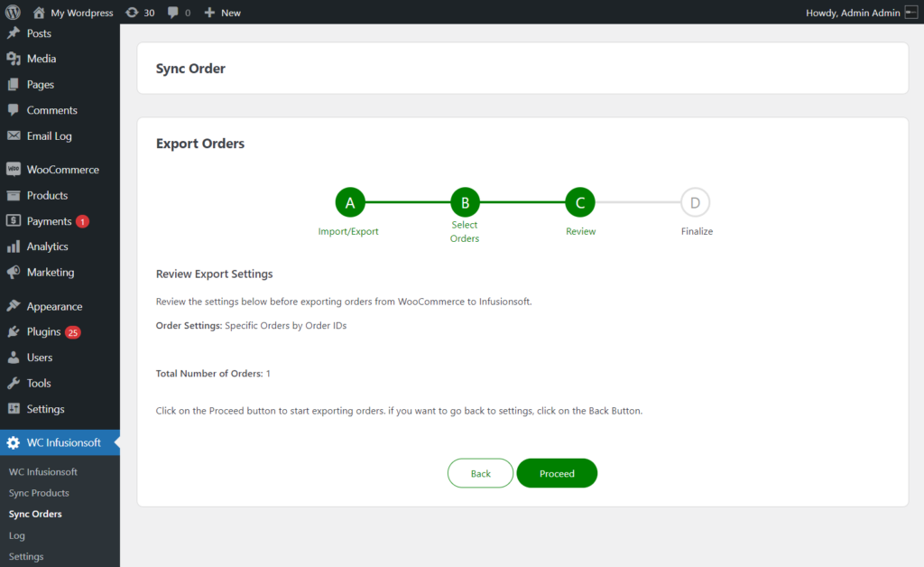Image resolution: width=924 pixels, height=567 pixels.
Task: Click the Posts pin icon
Action: [14, 33]
